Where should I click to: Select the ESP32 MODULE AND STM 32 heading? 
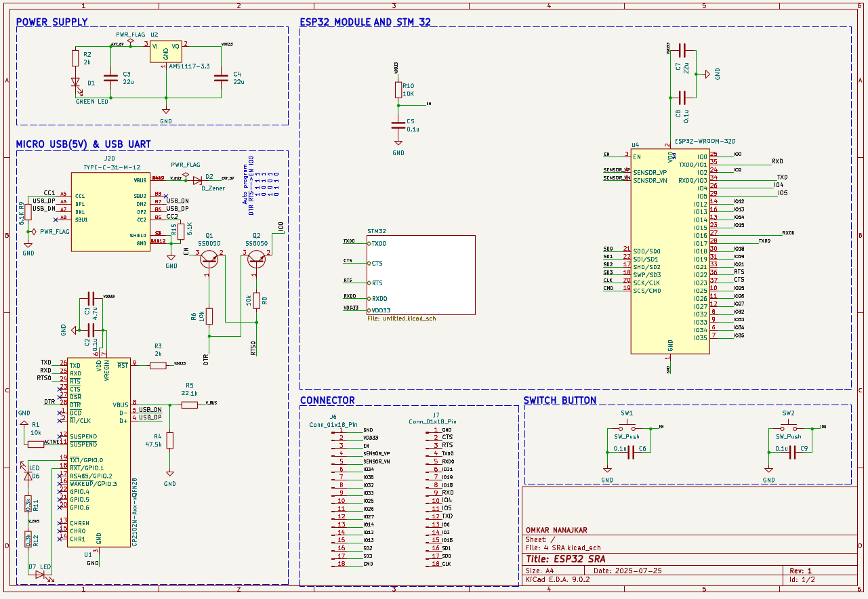pyautogui.click(x=365, y=22)
